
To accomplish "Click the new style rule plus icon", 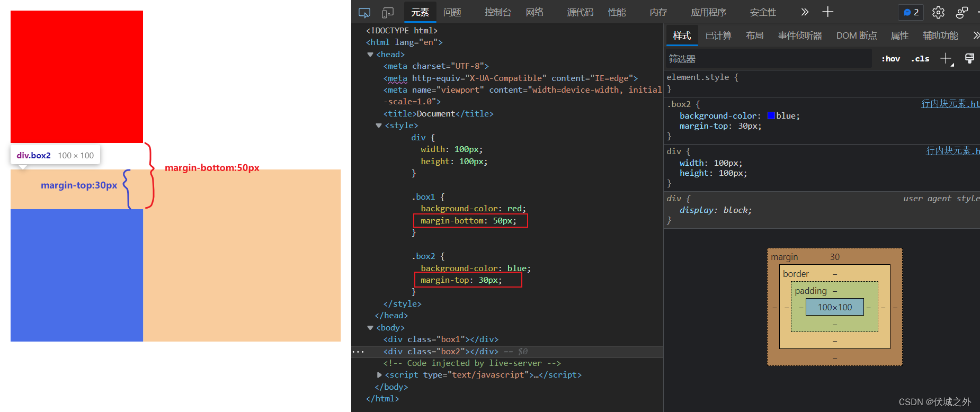I will tap(946, 59).
